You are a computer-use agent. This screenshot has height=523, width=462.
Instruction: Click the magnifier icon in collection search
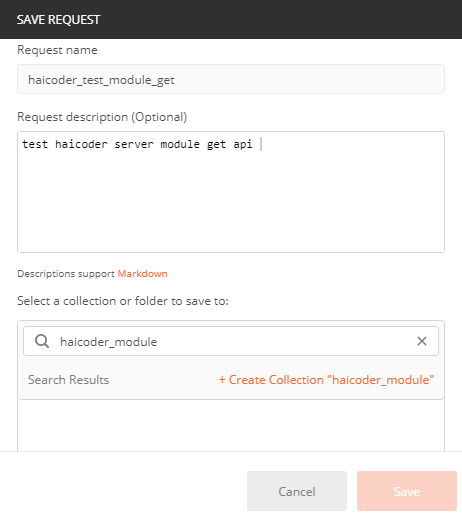click(x=42, y=341)
